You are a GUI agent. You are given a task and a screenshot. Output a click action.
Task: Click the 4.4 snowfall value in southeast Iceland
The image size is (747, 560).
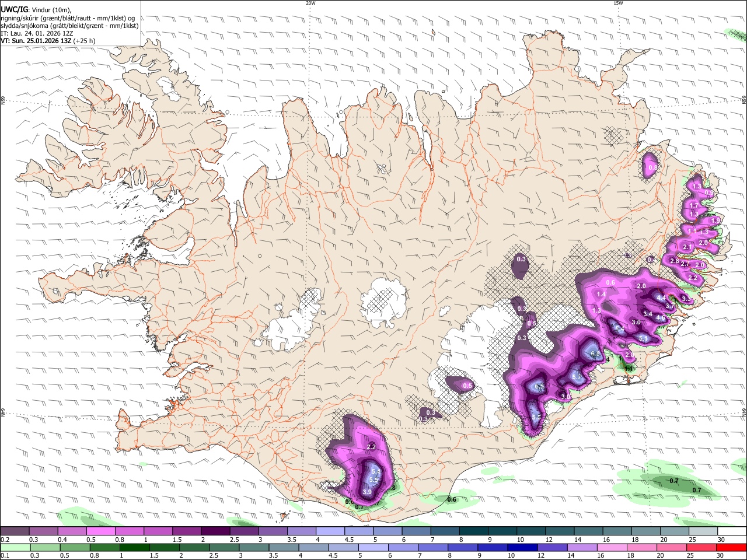pos(661,298)
